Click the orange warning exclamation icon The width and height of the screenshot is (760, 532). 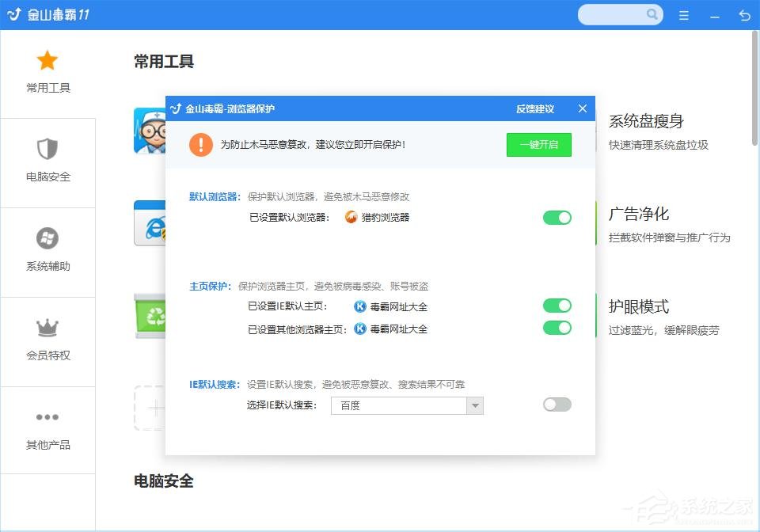click(200, 146)
